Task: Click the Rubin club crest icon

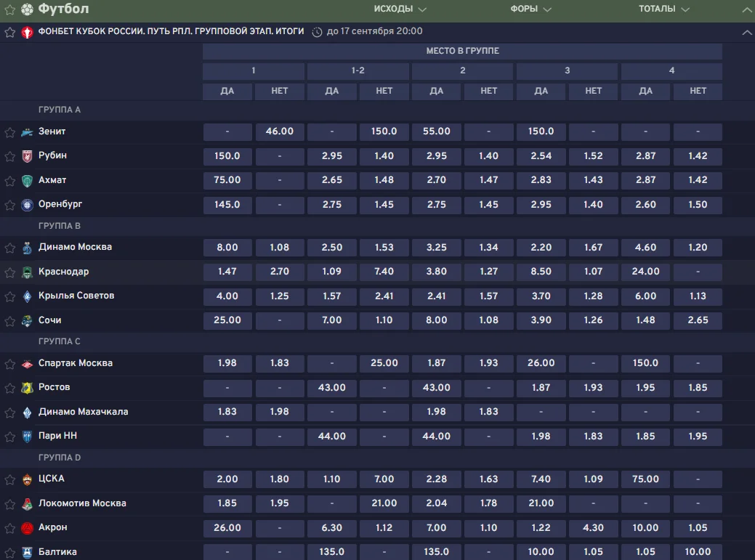Action: click(28, 156)
